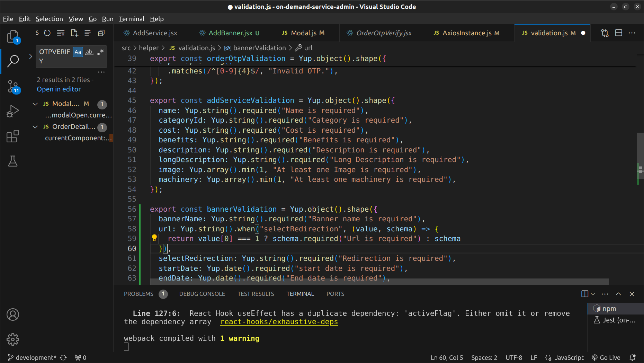Click the Clear Search Results icon

tap(61, 33)
